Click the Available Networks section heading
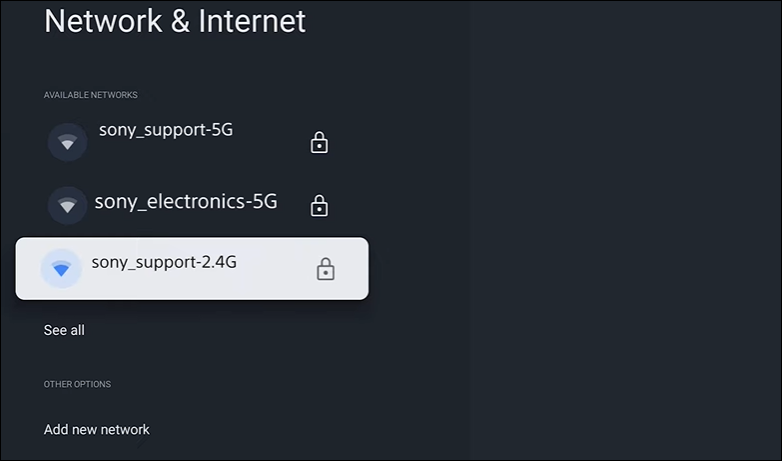Viewport: 782px width, 461px height. tap(90, 95)
